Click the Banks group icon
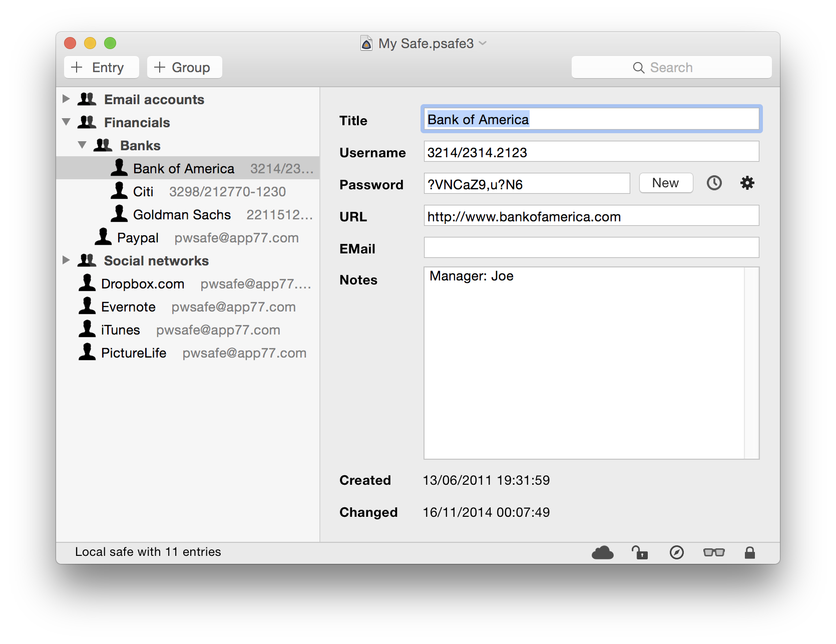Screen dimensions: 836x644 point(103,145)
